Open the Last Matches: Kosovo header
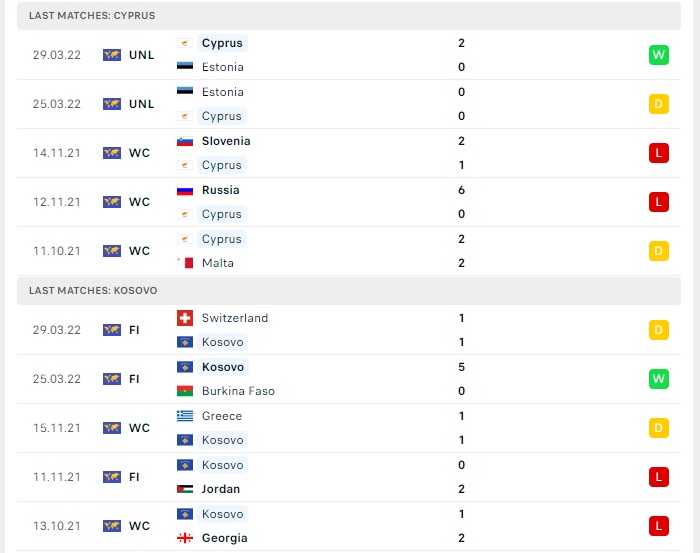This screenshot has width=700, height=553. click(x=349, y=291)
